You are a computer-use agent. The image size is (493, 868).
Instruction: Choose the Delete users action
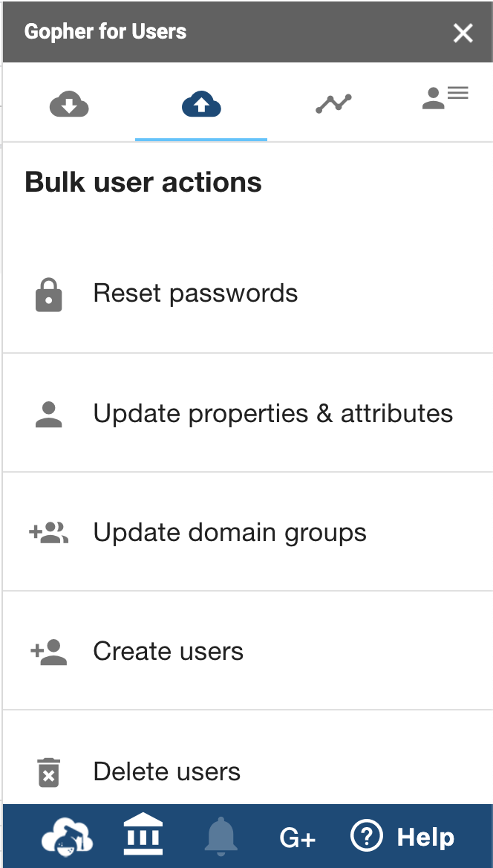coord(167,771)
